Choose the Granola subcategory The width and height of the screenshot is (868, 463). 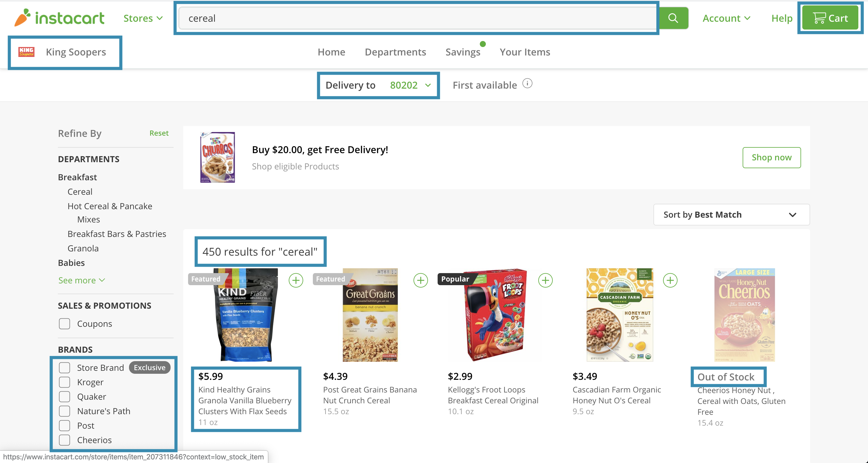click(83, 248)
